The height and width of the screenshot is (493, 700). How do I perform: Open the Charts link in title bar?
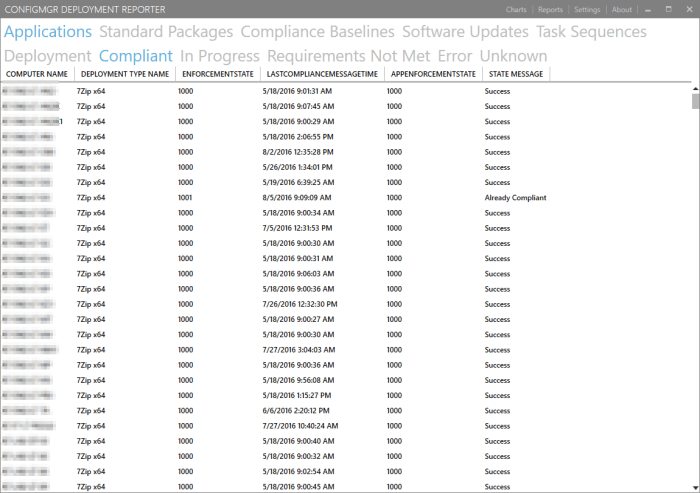(516, 10)
